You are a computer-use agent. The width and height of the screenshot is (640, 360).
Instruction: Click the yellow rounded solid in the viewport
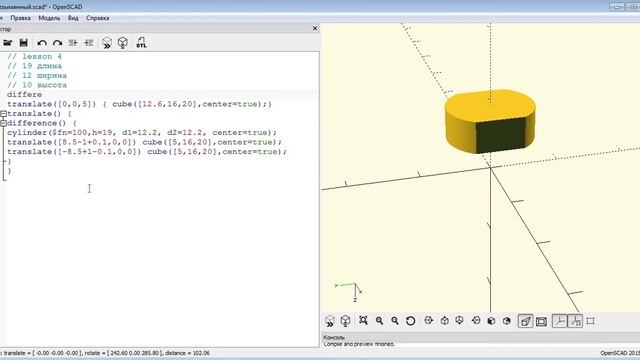coord(490,122)
